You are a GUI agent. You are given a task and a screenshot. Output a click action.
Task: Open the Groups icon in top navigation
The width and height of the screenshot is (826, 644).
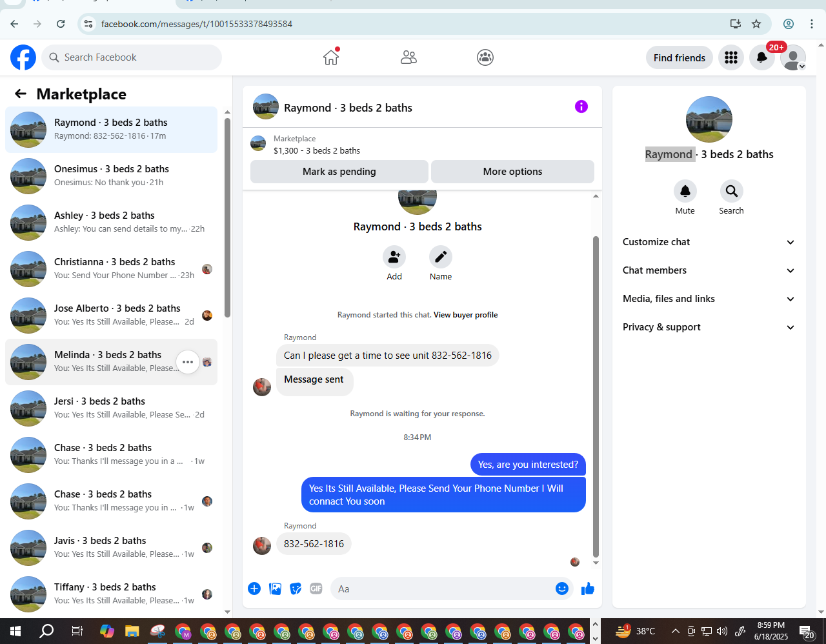(485, 57)
